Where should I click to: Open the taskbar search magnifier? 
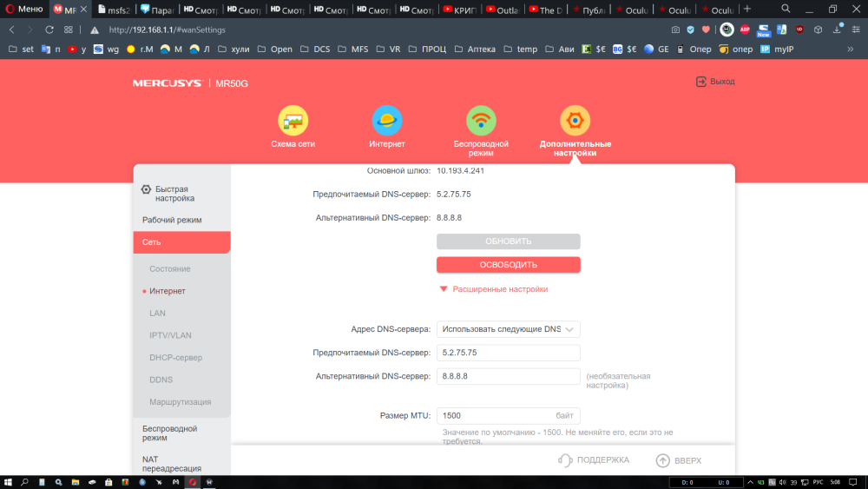coord(24,482)
